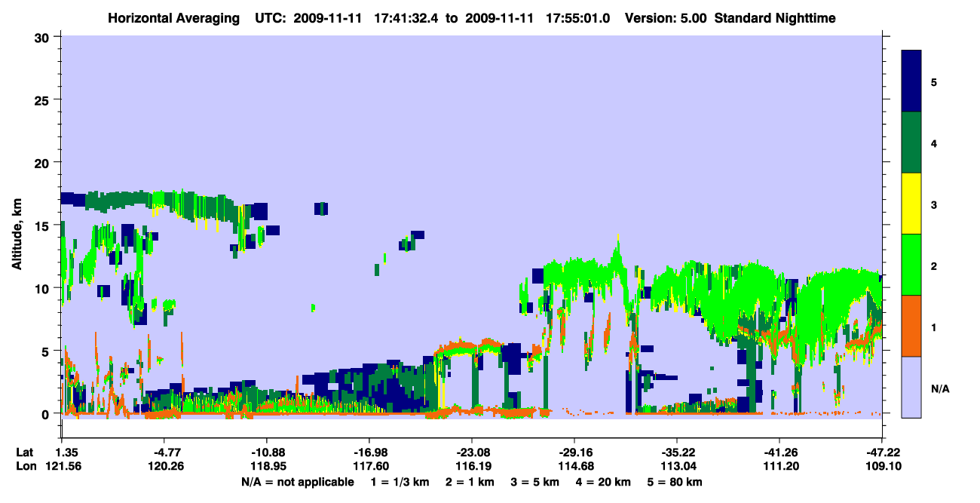Click the longitude value 114.68
Viewport: 980px width, 503px height.
(x=574, y=466)
